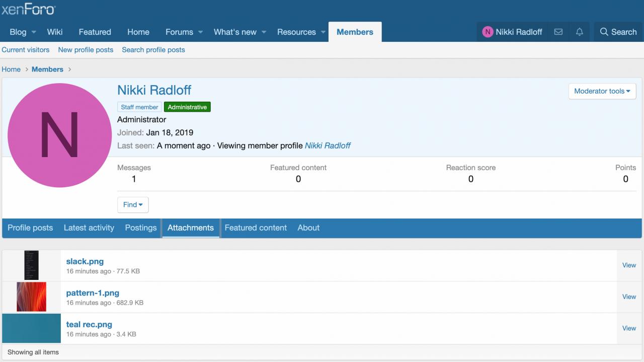Image resolution: width=644 pixels, height=362 pixels.
Task: Open the Featured content tab
Action: pos(256,228)
